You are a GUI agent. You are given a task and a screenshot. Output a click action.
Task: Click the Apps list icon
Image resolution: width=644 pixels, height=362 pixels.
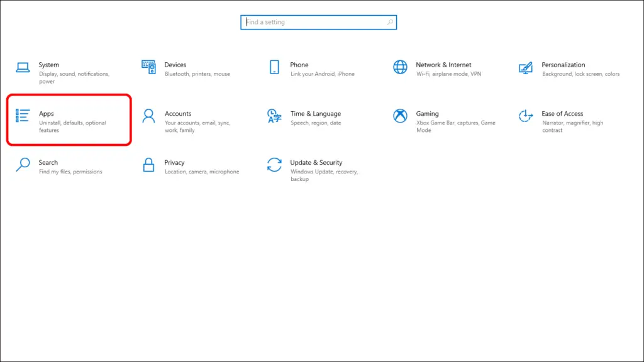23,116
